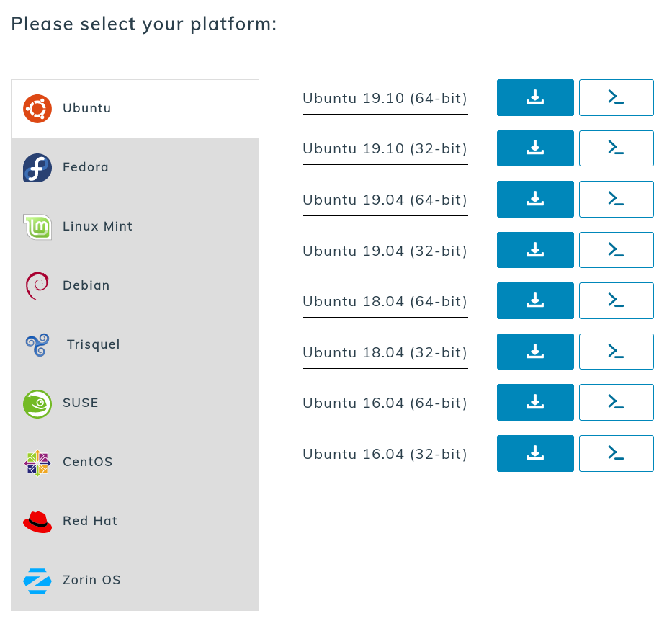
Task: Show the terminal command for Ubuntu 19.04 (32-bit)
Action: (x=617, y=250)
